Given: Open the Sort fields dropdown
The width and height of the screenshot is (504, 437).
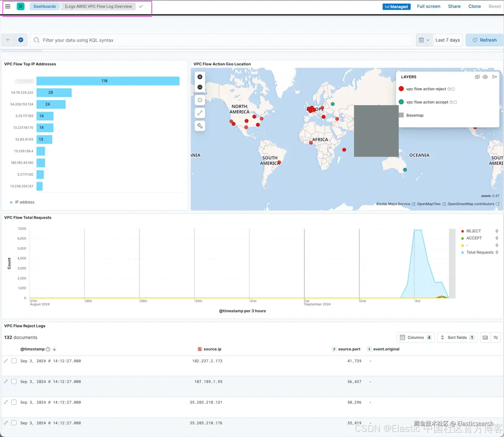Looking at the screenshot, I should (x=457, y=337).
